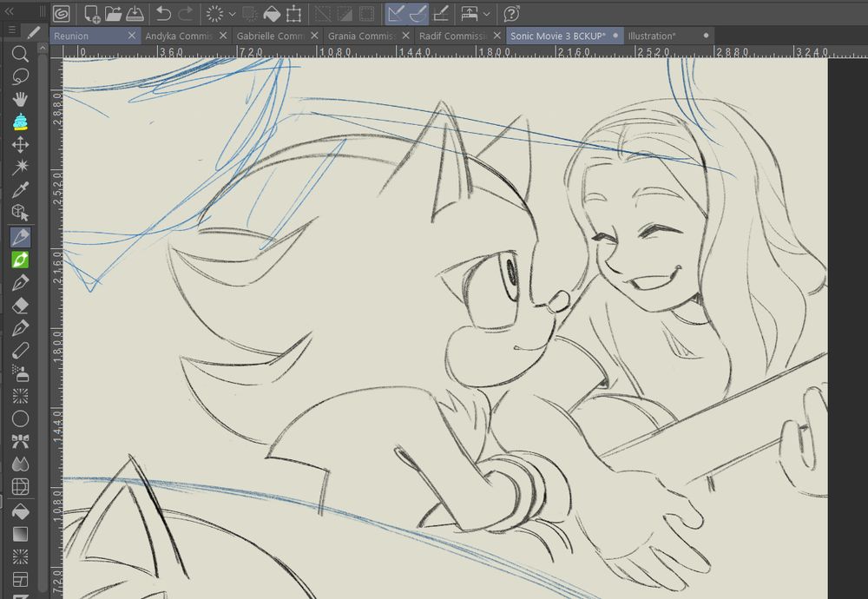Expand the touch gesture settings dropdown arrow
This screenshot has height=599, width=868.
pos(486,14)
